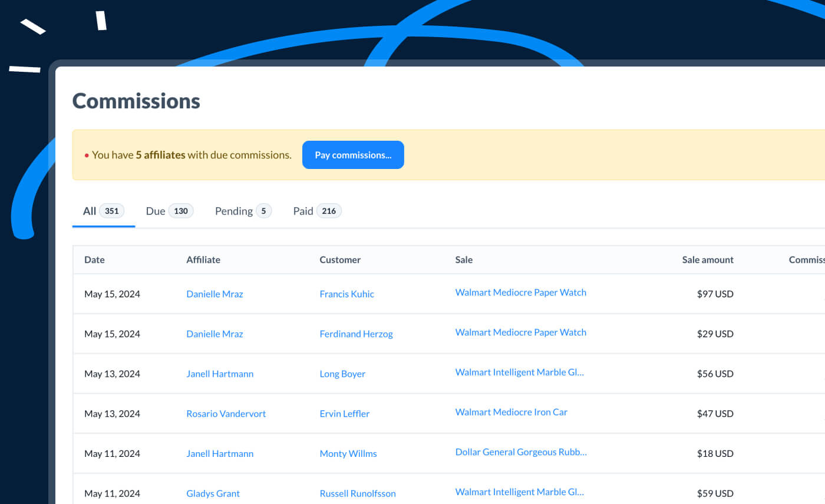This screenshot has height=504, width=825.
Task: View customer Long Boyer
Action: [342, 374]
